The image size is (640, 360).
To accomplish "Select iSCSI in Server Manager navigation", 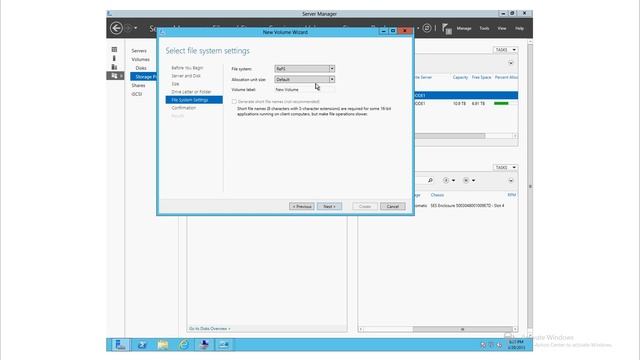I will point(137,94).
